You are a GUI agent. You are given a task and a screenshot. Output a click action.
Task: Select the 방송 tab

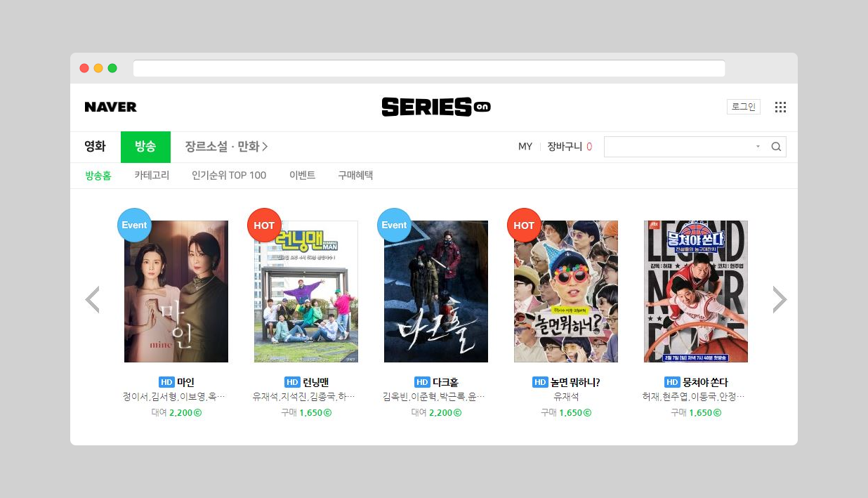(x=145, y=147)
